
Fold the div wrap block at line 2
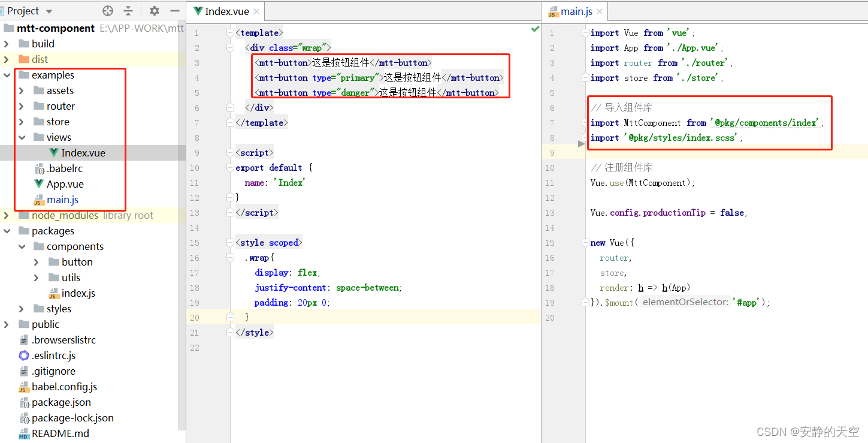click(x=231, y=48)
